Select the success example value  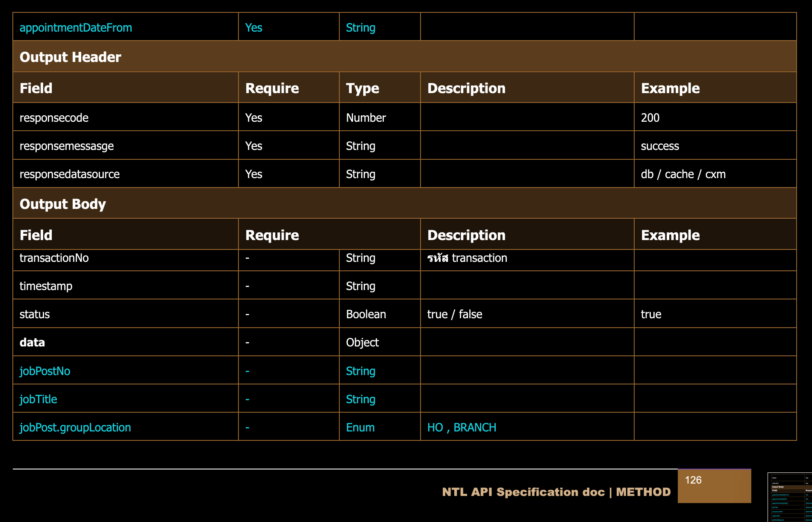660,146
